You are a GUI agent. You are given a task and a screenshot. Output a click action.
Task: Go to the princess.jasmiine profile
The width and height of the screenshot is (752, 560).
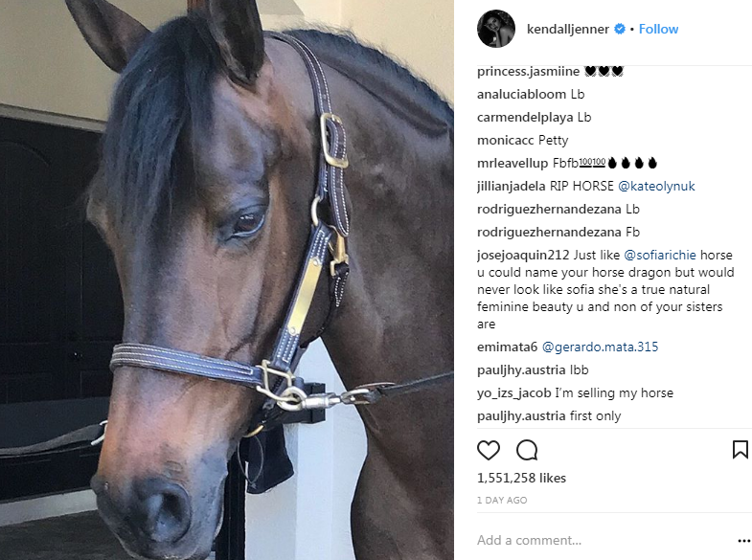tap(528, 71)
